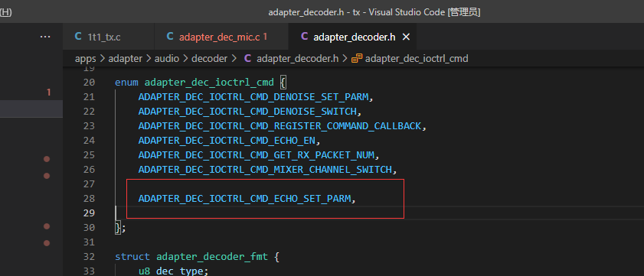Image resolution: width=644 pixels, height=276 pixels.
Task: Click the 'u8' type on line 33
Action: click(x=144, y=271)
